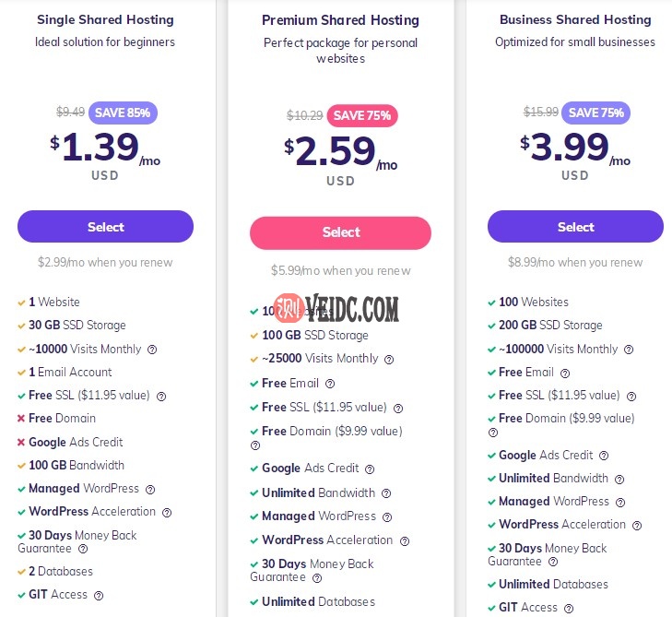
Task: Click help icon beside Single plan's GIT Access
Action: (x=99, y=596)
